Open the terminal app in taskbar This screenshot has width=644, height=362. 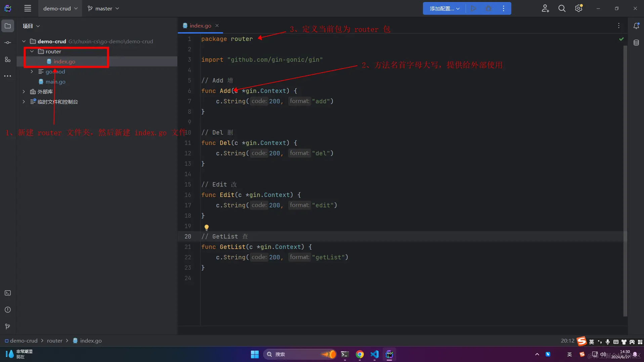click(x=345, y=354)
